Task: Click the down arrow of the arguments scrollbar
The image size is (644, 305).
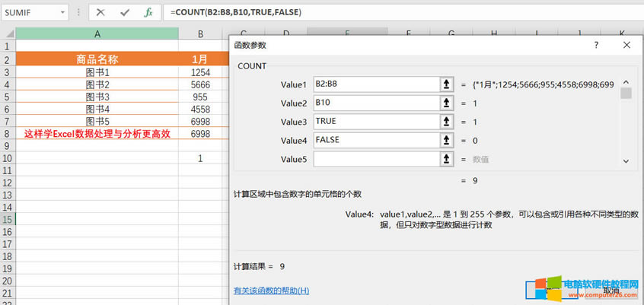Action: coord(626,161)
